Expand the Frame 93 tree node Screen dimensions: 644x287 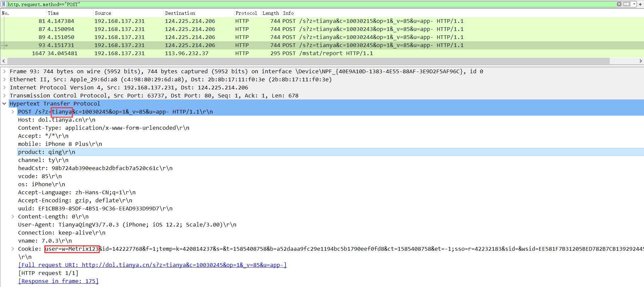(4, 71)
